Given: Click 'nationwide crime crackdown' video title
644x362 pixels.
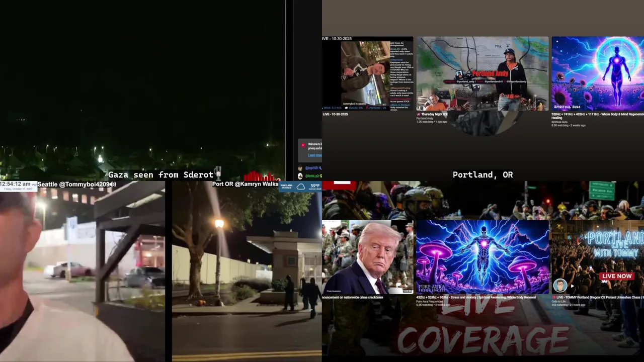Looking at the screenshot, I should 353,297.
